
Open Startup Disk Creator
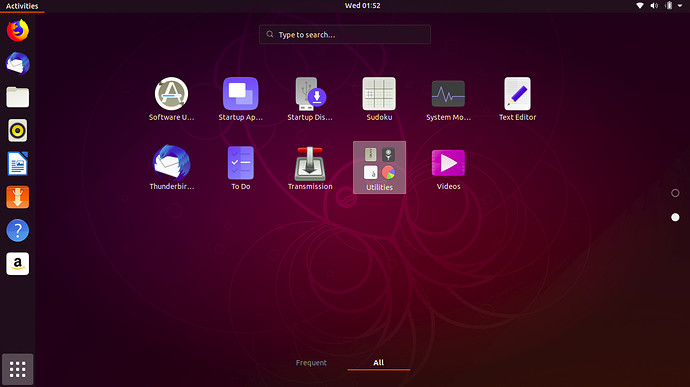coord(310,99)
